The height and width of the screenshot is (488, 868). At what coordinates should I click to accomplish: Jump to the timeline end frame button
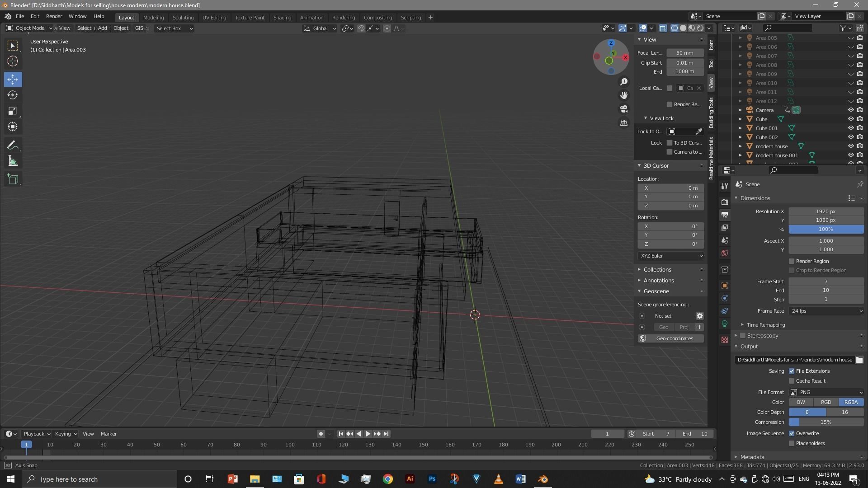pyautogui.click(x=386, y=434)
